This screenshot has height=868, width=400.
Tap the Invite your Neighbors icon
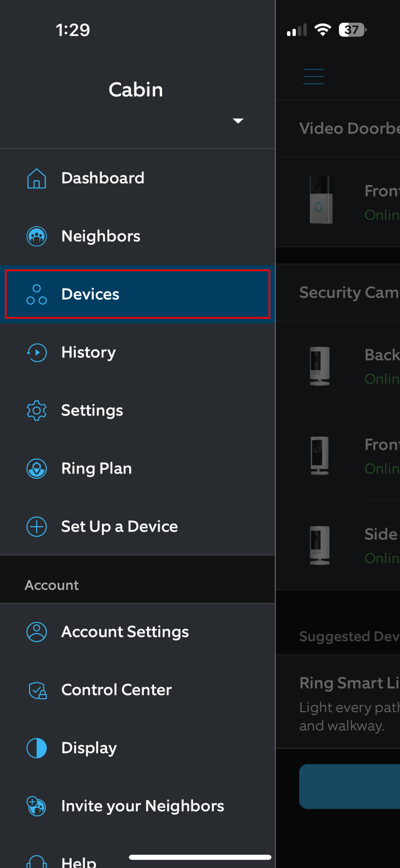pyautogui.click(x=36, y=806)
